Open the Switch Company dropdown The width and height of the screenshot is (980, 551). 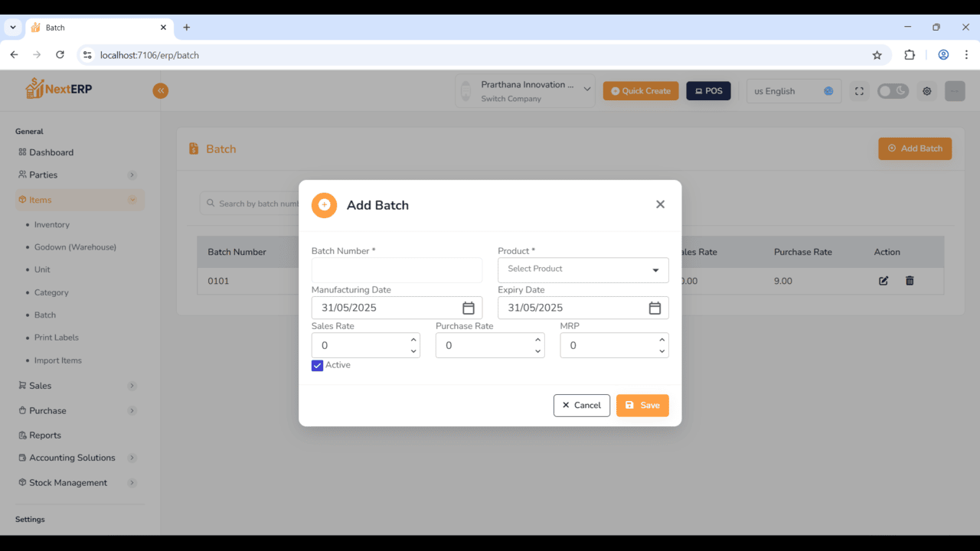525,91
